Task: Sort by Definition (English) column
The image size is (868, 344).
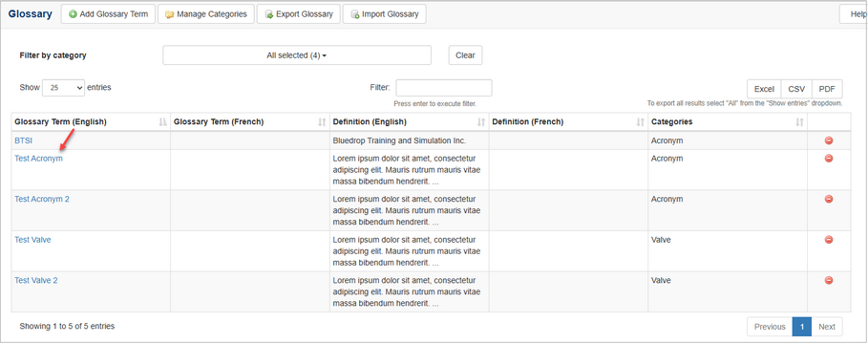Action: point(409,122)
